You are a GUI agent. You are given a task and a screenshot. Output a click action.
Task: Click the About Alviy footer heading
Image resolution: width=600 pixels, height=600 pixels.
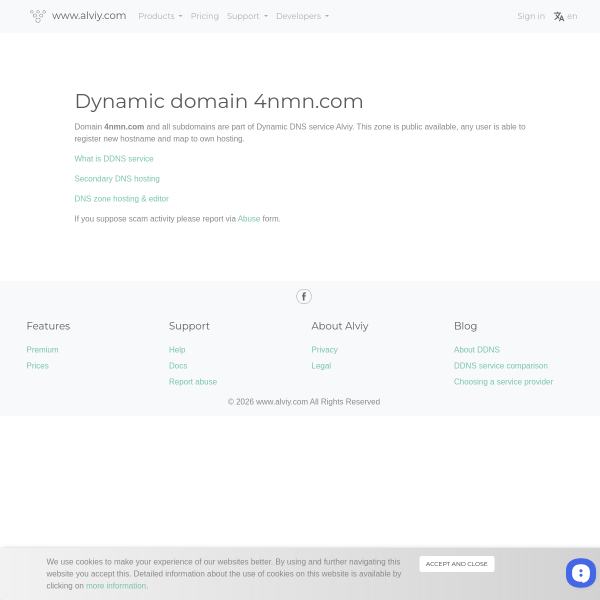click(340, 326)
